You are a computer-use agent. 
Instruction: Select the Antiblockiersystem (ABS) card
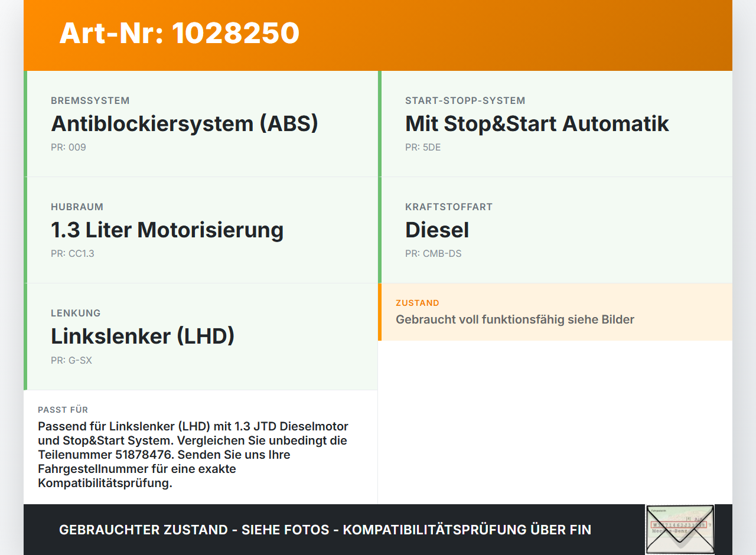(x=201, y=124)
